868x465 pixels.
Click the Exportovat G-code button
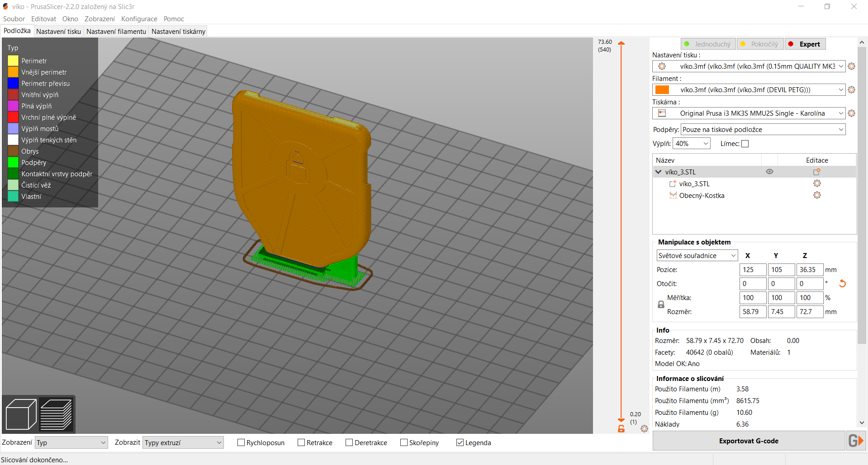pyautogui.click(x=749, y=441)
